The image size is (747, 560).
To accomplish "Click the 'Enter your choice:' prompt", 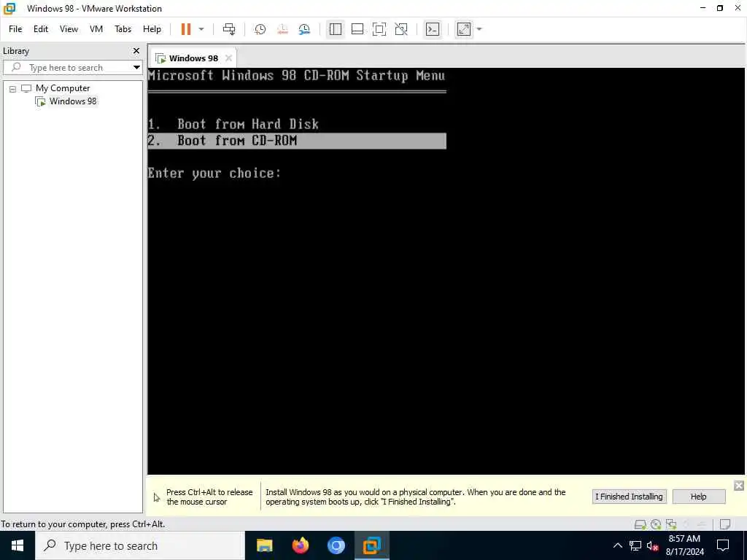I will click(x=214, y=173).
